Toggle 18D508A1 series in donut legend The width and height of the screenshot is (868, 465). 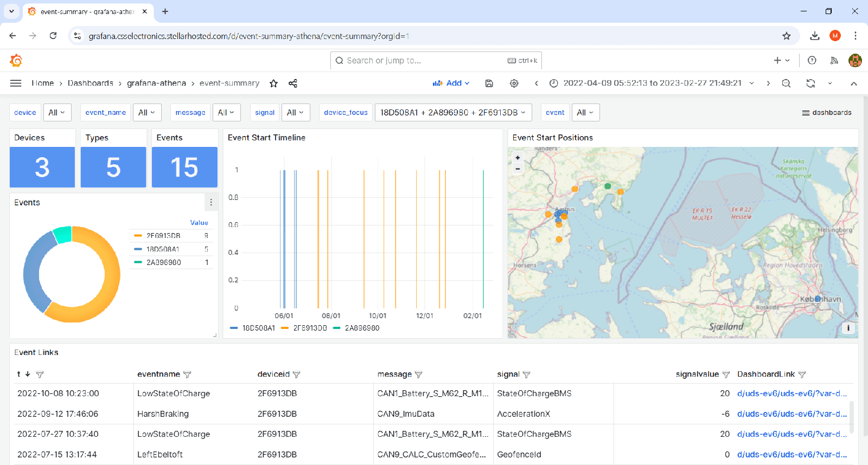[x=163, y=249]
